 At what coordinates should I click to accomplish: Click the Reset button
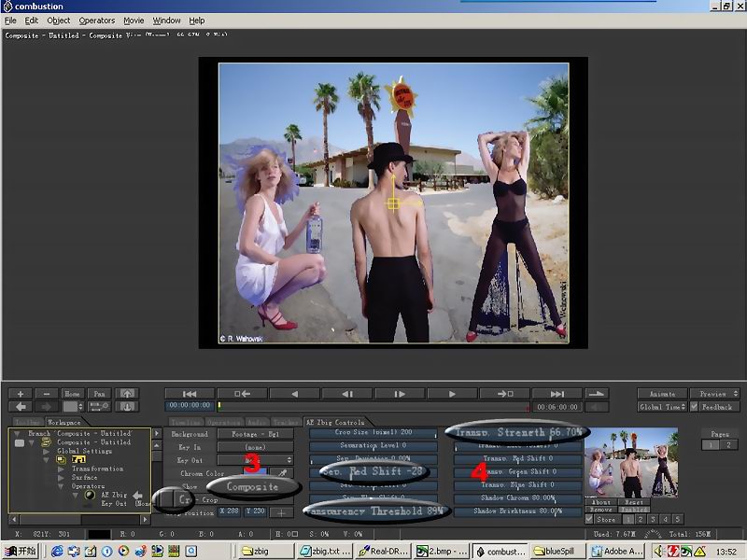[634, 502]
